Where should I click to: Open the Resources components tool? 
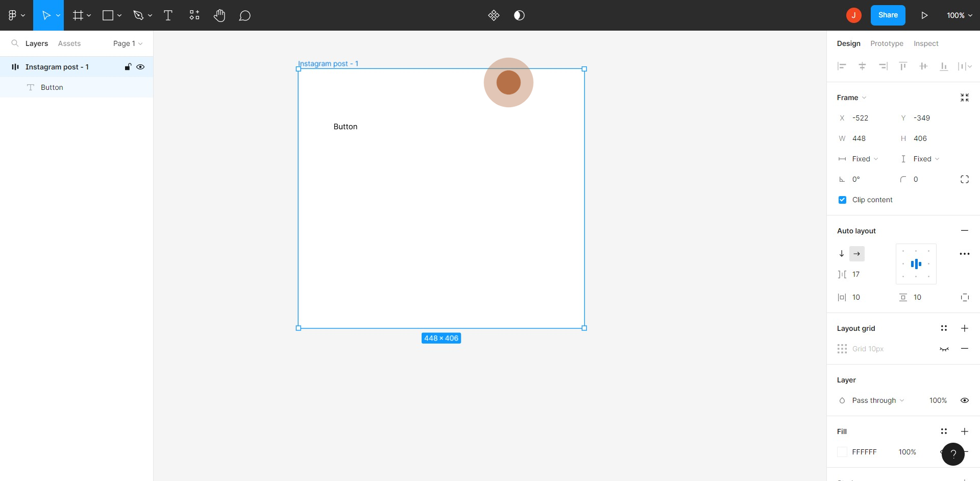[194, 15]
